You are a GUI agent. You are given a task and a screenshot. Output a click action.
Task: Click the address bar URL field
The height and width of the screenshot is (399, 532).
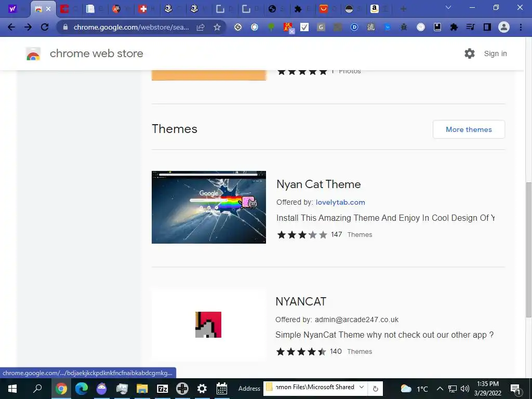[x=131, y=27]
